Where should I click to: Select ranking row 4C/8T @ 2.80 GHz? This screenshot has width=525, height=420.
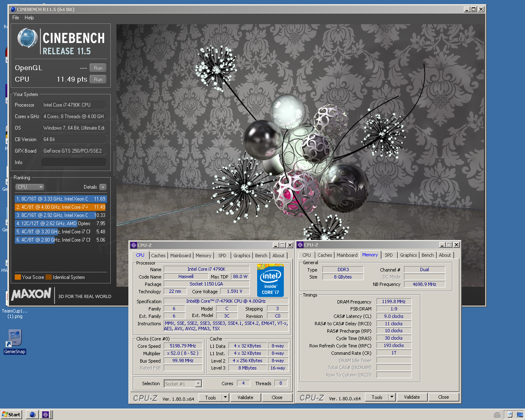click(x=60, y=240)
